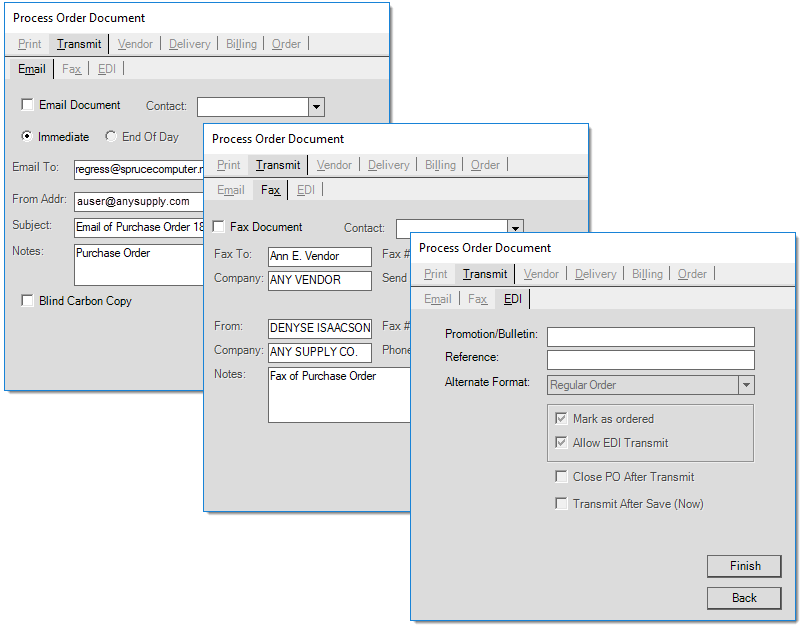The height and width of the screenshot is (628, 807).
Task: Click Company field ANY VENDOR
Action: coord(320,281)
